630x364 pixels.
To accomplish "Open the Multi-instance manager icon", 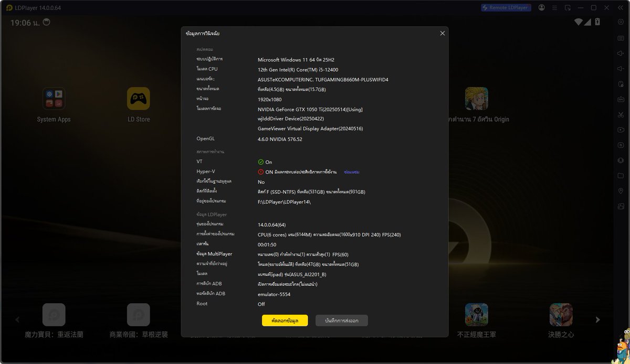I will [621, 204].
